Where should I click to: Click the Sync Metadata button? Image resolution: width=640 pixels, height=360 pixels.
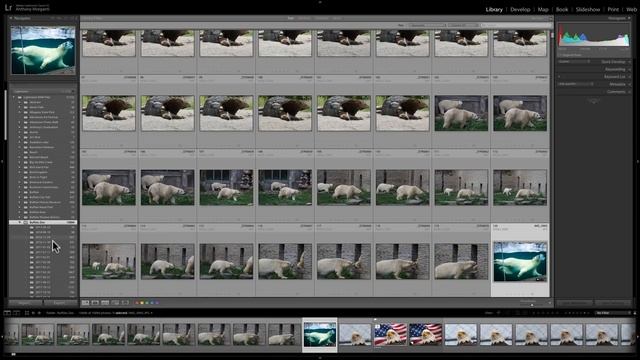tap(574, 303)
